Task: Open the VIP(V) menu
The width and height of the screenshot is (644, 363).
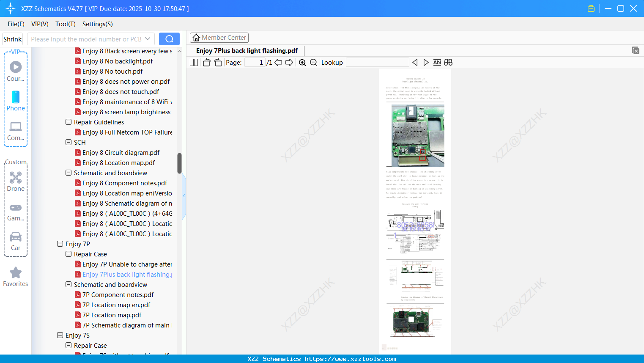Action: point(40,24)
